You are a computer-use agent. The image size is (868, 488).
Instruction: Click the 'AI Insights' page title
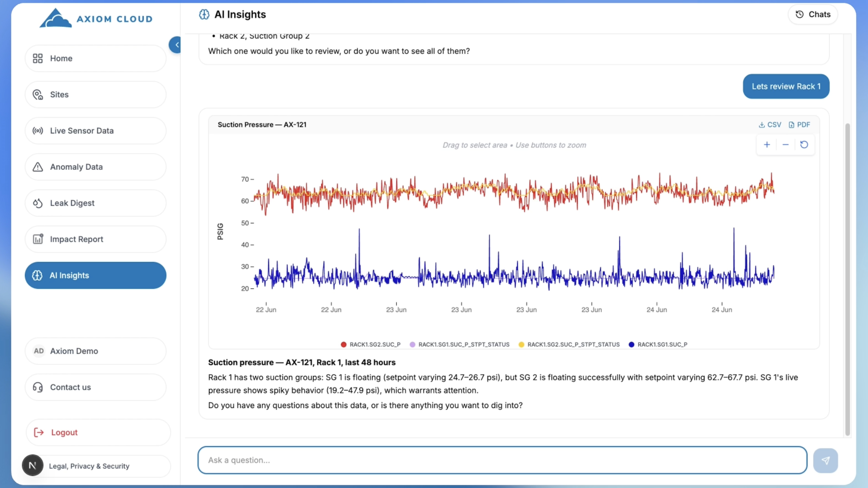pyautogui.click(x=240, y=14)
